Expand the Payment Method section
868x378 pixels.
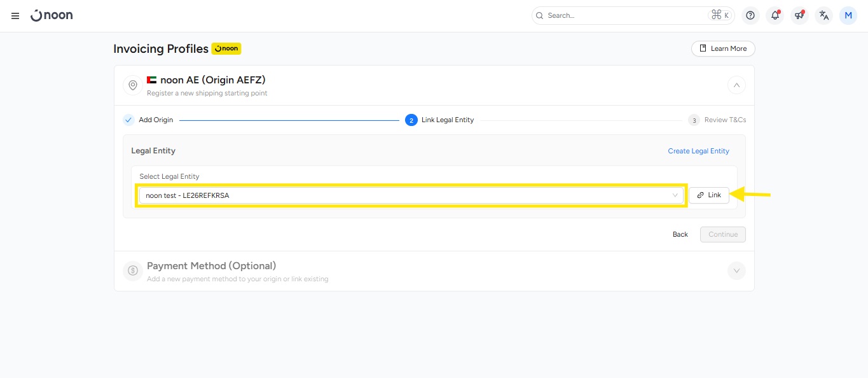point(736,271)
